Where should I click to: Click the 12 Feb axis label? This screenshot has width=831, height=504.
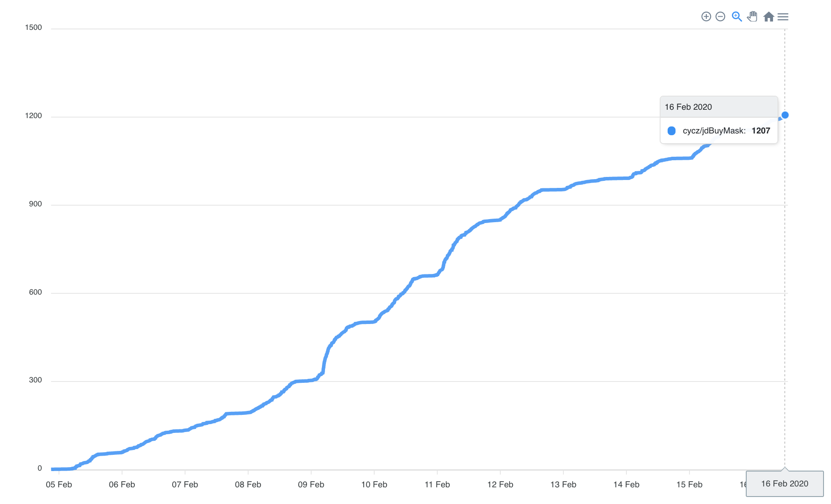(x=500, y=485)
